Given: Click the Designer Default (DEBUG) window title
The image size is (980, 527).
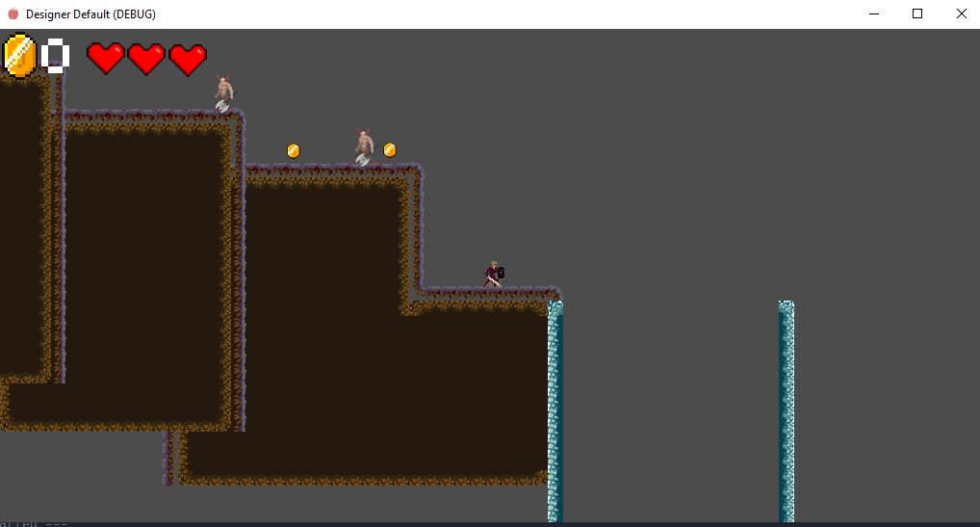Looking at the screenshot, I should tap(90, 13).
